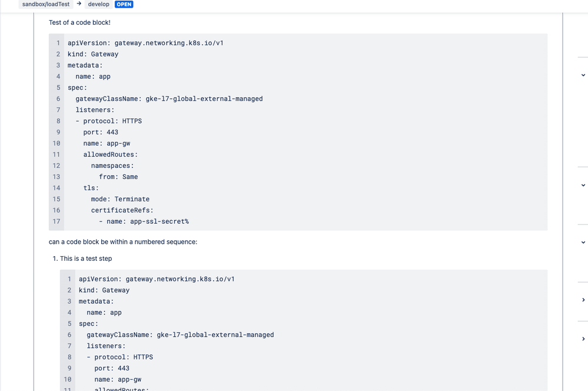
Task: Collapse the chevron aligned with the tls line
Action: coord(583,185)
